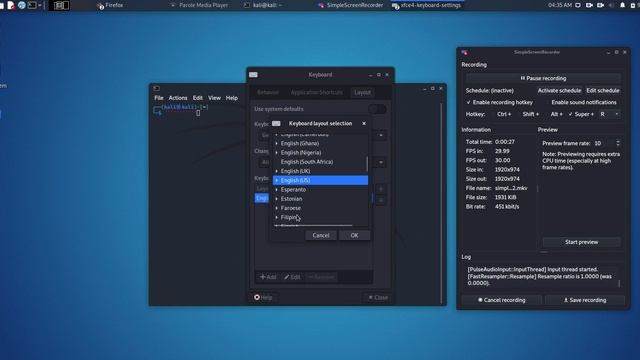The width and height of the screenshot is (640, 360).
Task: Open the Change layout option dropdown
Action: pyautogui.click(x=381, y=162)
